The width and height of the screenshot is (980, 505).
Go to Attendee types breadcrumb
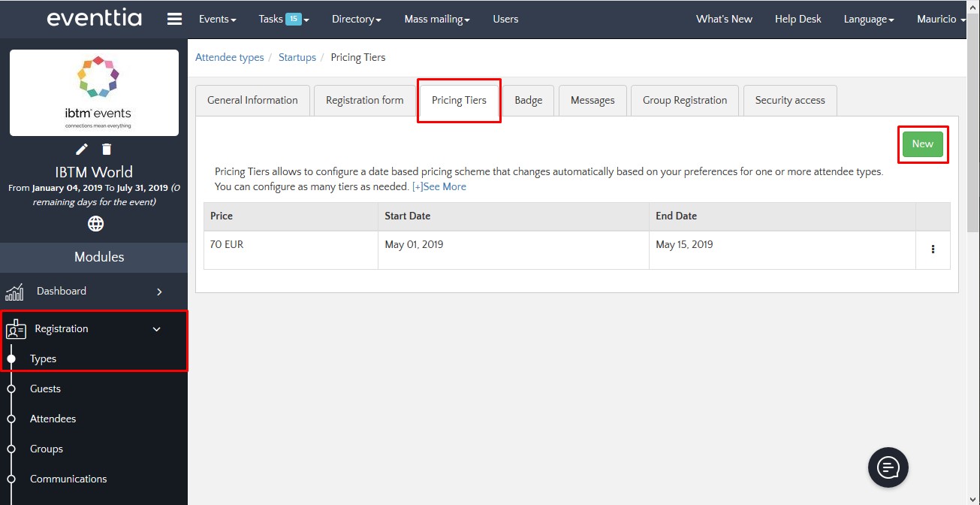click(229, 57)
